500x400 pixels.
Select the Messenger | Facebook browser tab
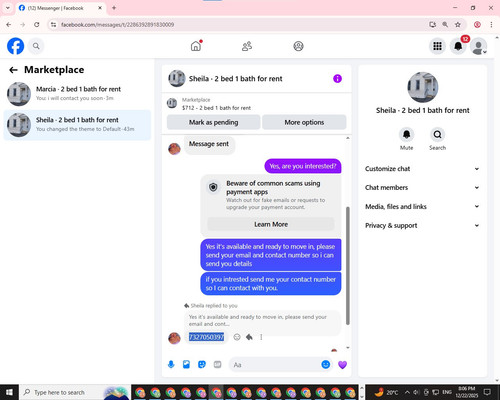coord(61,8)
